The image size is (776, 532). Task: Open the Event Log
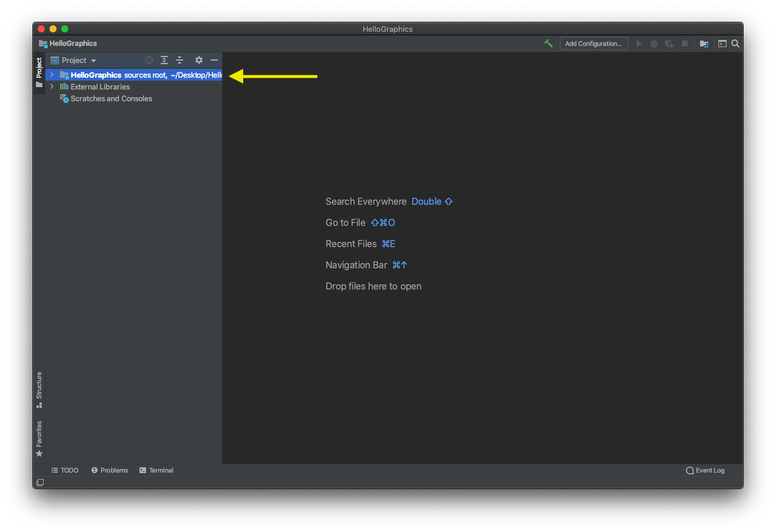(x=705, y=470)
